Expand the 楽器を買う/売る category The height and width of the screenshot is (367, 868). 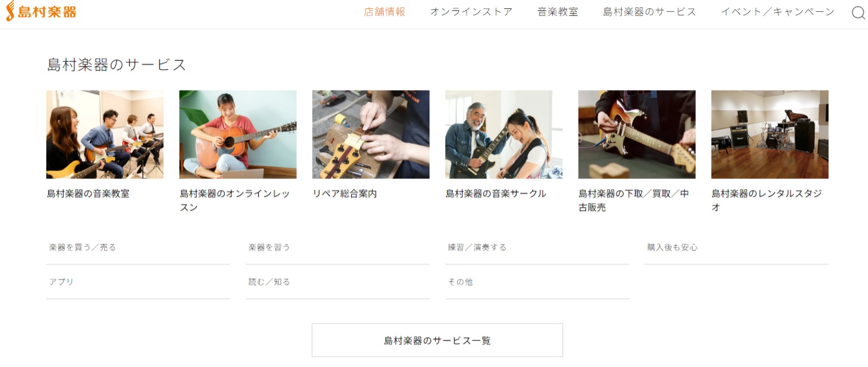point(138,248)
